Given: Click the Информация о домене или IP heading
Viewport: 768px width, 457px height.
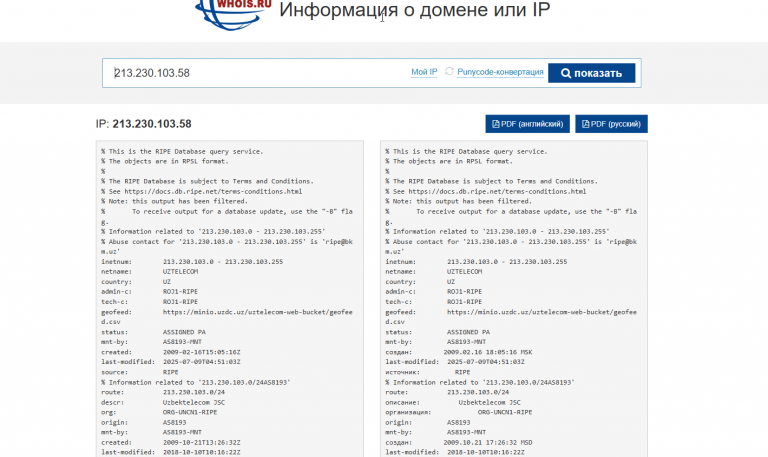Looking at the screenshot, I should pyautogui.click(x=414, y=10).
